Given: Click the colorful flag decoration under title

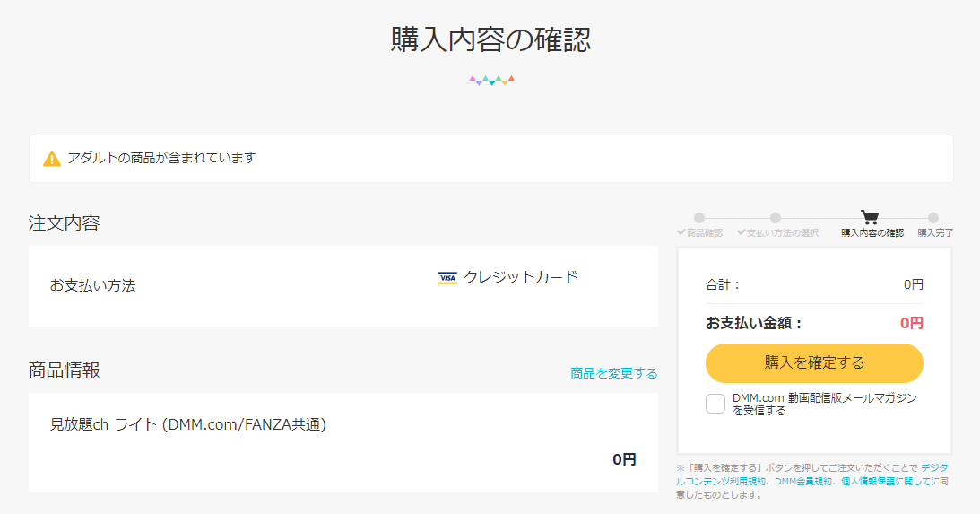Looking at the screenshot, I should (491, 80).
